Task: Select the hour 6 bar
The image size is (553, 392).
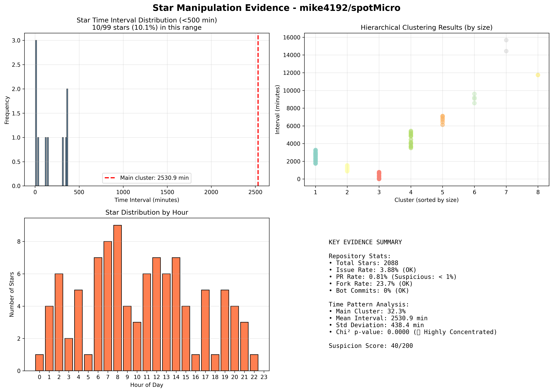Action: pyautogui.click(x=98, y=314)
